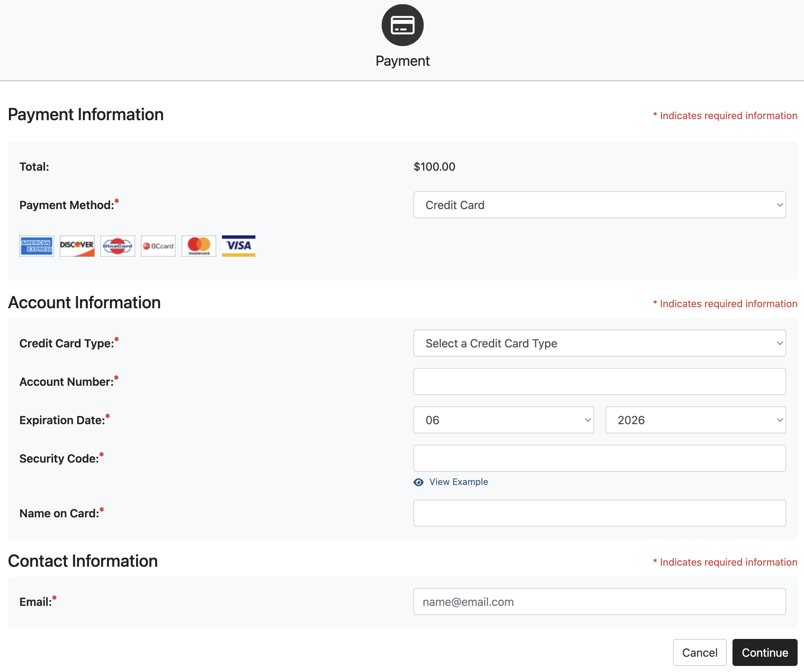Viewport: 804px width, 672px height.
Task: Click the Visa card logo
Action: coord(238,246)
